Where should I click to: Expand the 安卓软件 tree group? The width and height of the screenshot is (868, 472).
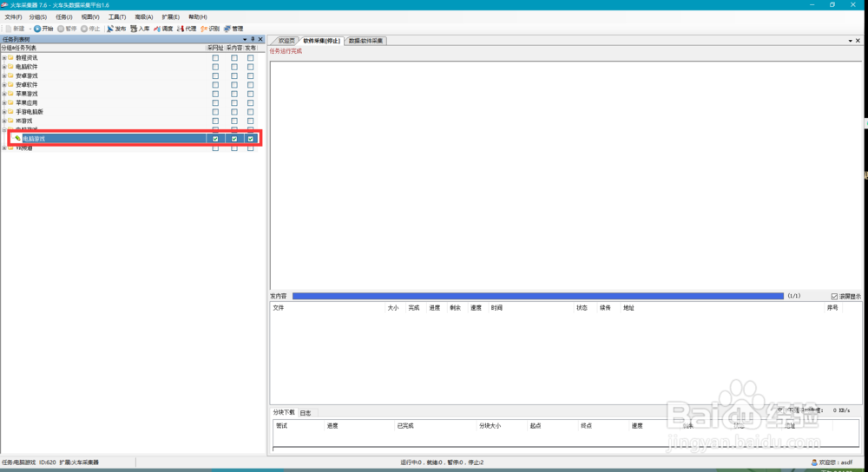click(3, 85)
